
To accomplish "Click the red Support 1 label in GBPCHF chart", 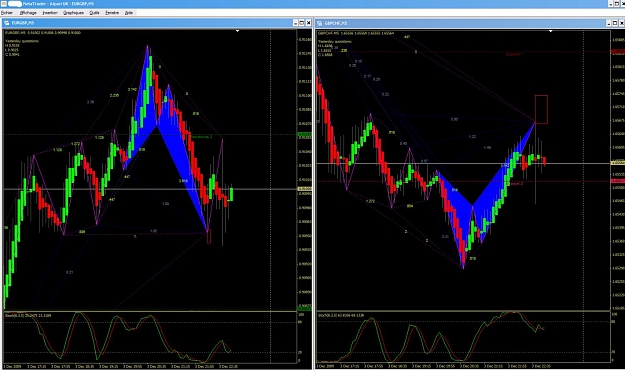I will [514, 54].
